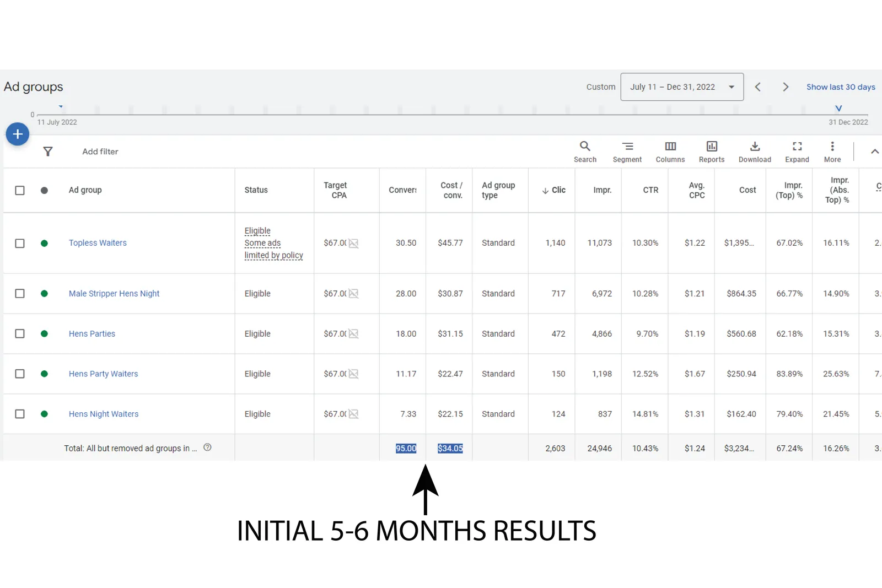The width and height of the screenshot is (882, 588).
Task: Open the Hens Party Waiters ad group
Action: 103,374
